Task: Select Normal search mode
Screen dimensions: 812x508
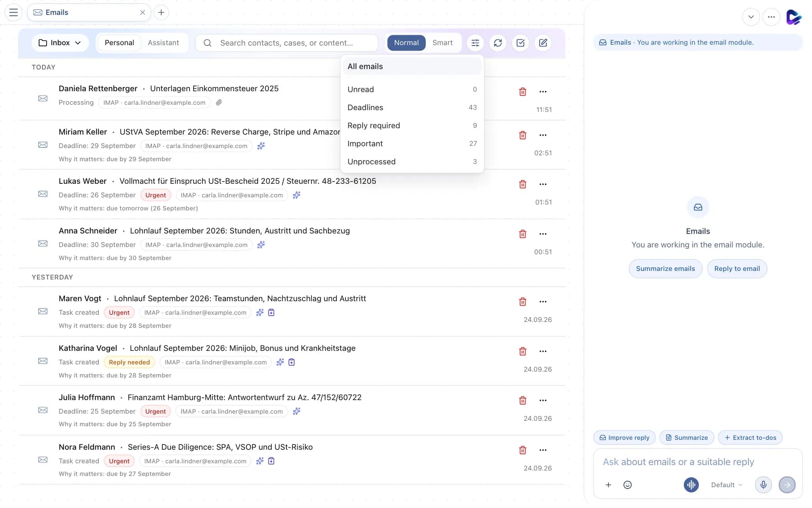Action: coord(406,42)
